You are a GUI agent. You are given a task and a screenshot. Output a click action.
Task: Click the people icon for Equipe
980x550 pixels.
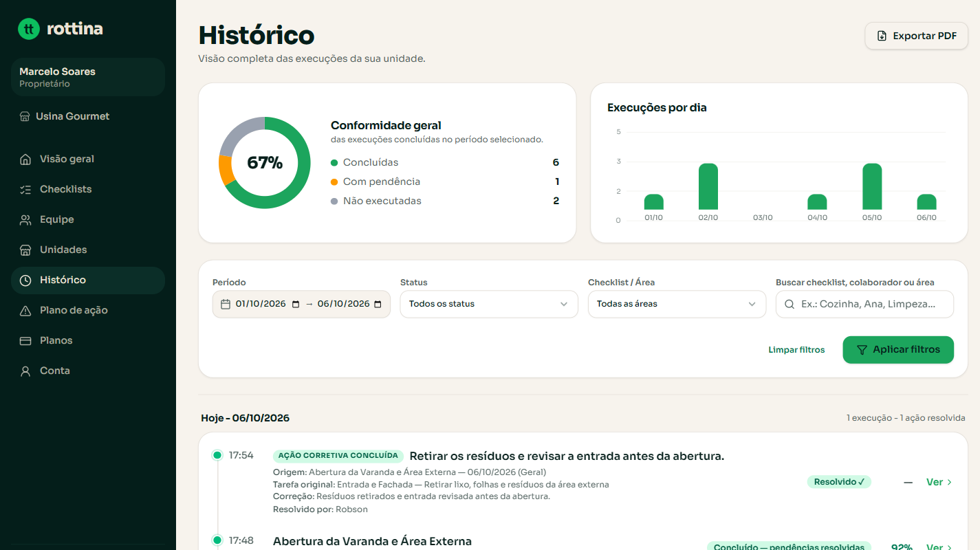coord(25,220)
